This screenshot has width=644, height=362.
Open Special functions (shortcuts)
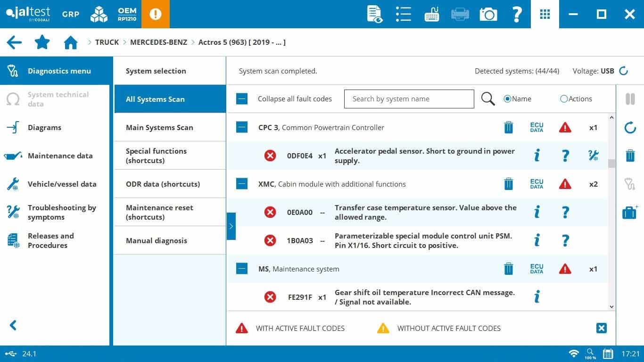click(x=170, y=156)
